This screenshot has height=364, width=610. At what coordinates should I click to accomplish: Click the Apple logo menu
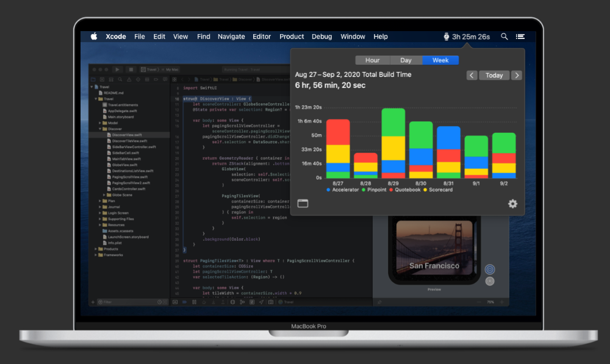pos(94,37)
